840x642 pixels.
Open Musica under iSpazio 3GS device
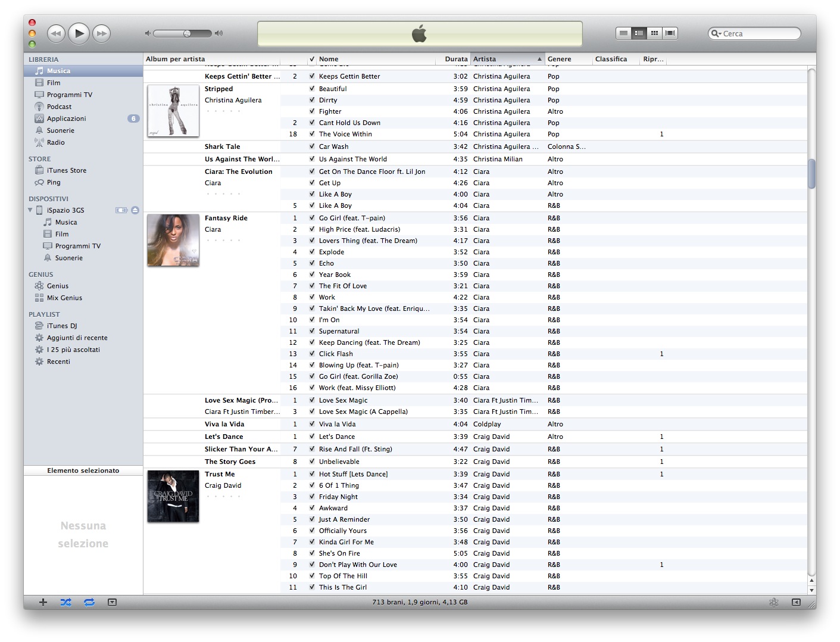pos(83,222)
